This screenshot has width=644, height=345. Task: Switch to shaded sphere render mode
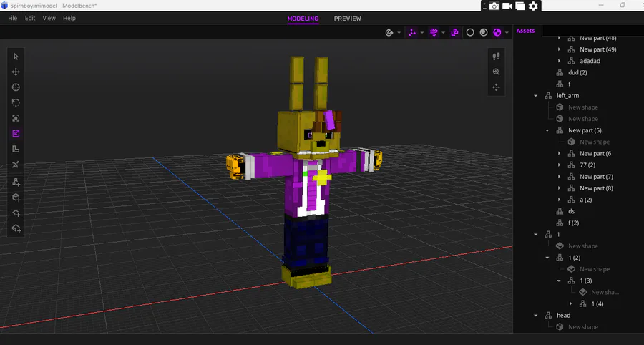484,32
